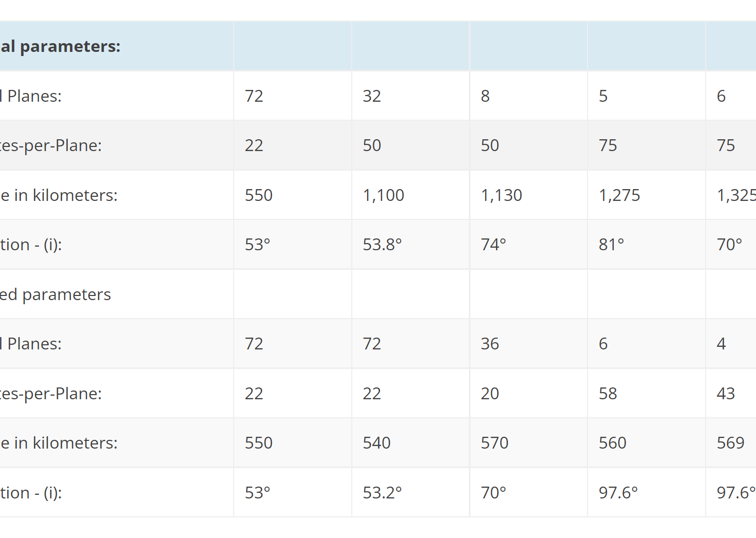Select the 560 altitude cell
Screen dimensions: 756x538
coord(647,443)
